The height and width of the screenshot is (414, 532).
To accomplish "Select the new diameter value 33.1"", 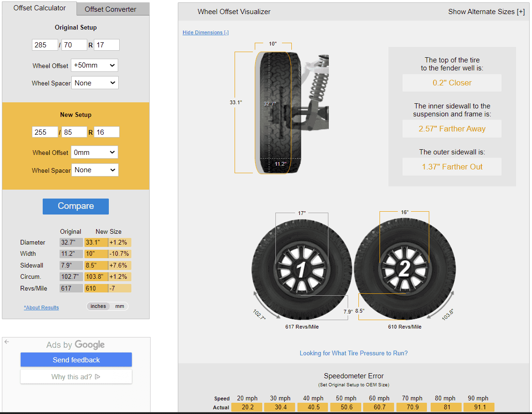I will click(x=96, y=242).
